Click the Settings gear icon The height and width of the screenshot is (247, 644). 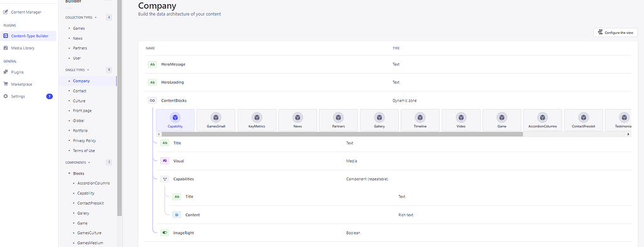point(6,96)
